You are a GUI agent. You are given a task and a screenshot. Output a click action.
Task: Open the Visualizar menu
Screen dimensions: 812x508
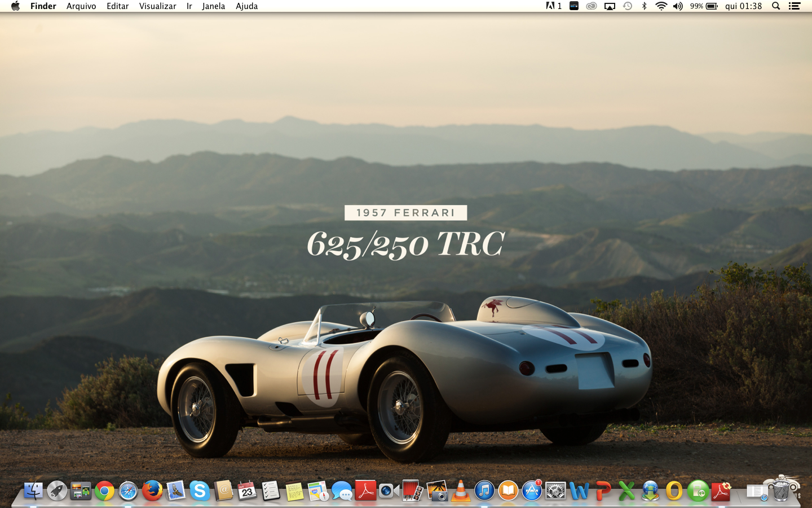point(157,6)
